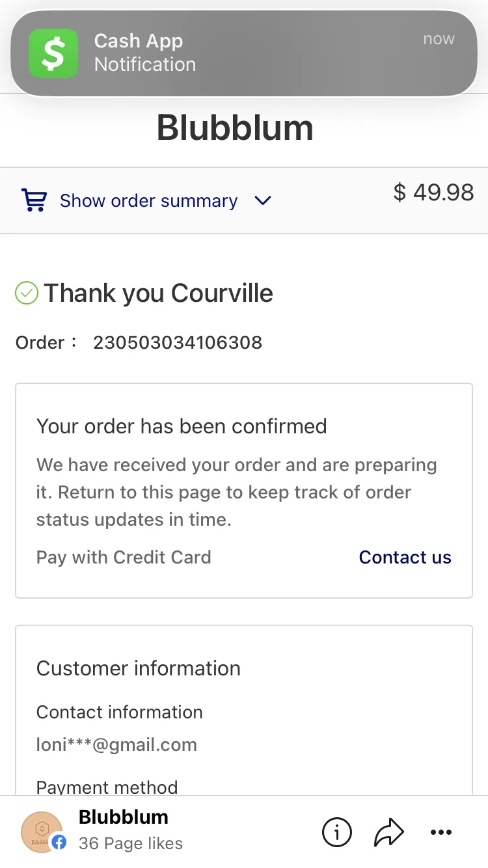Expand Show order summary

[x=148, y=200]
